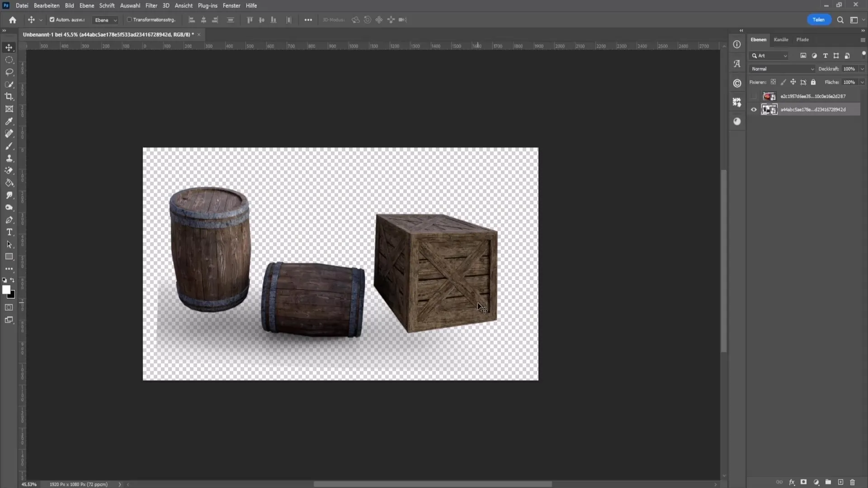Select the Frame tool
This screenshot has width=868, height=488.
pyautogui.click(x=9, y=109)
